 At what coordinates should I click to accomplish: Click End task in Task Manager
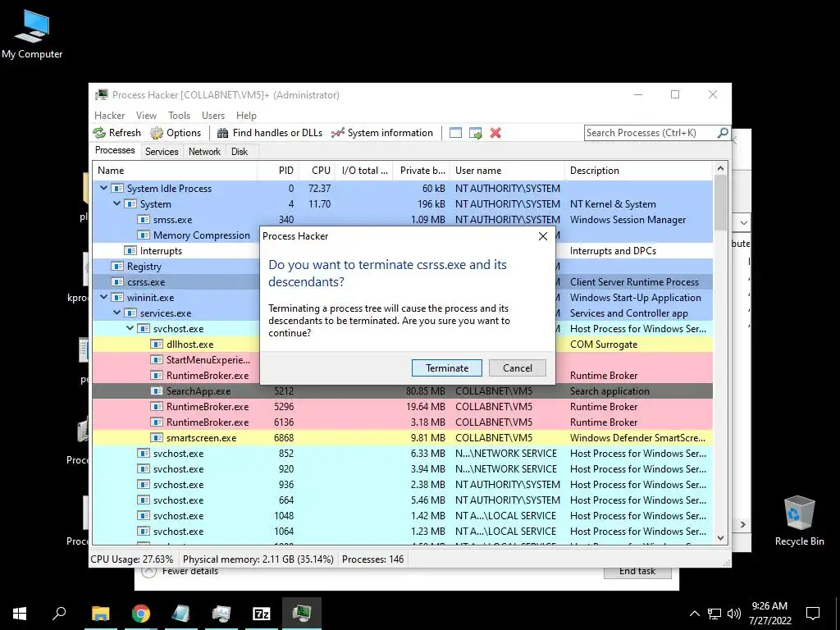point(637,572)
